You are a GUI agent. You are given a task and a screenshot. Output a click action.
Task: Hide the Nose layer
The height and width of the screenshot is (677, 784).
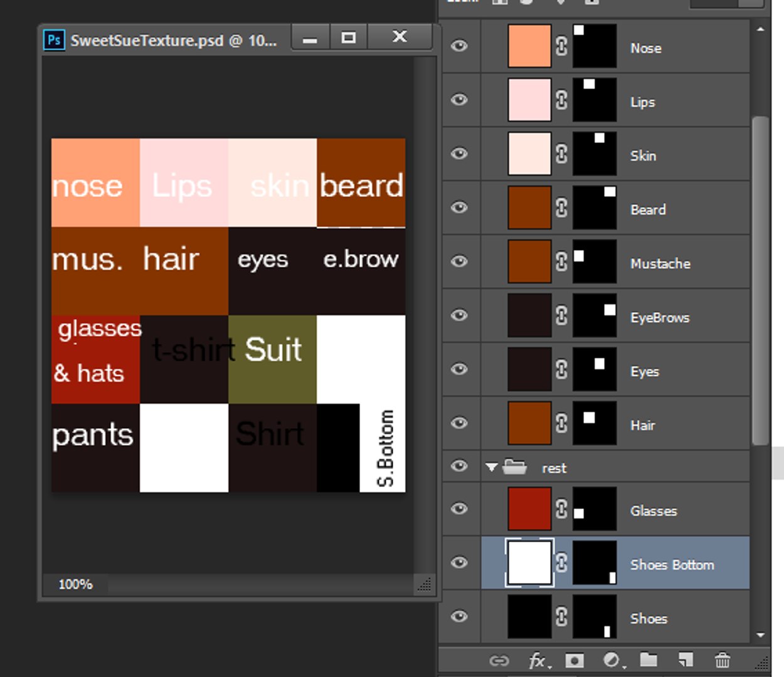click(460, 46)
